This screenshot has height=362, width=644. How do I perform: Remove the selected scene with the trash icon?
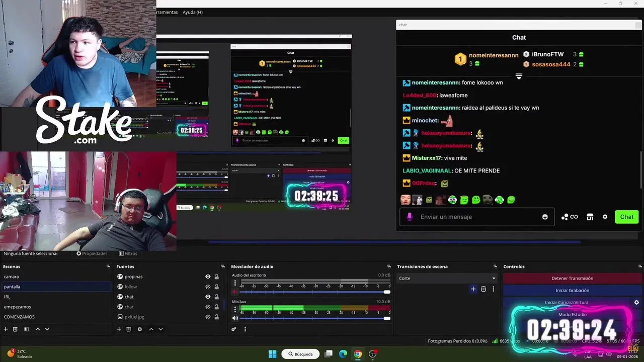[15, 329]
